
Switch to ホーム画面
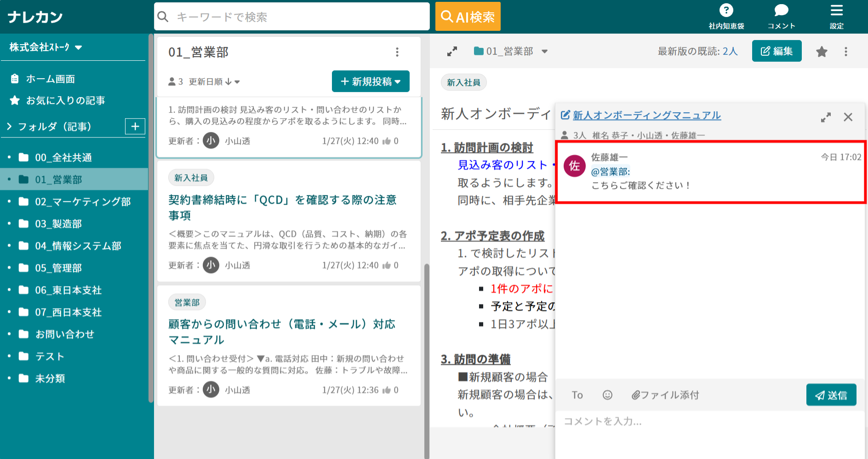coord(50,79)
